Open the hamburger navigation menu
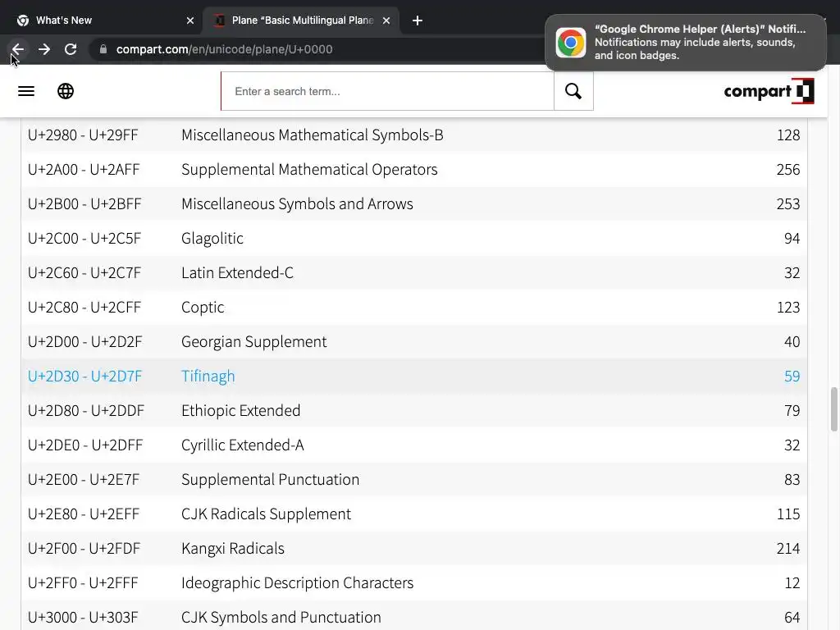Viewport: 840px width, 630px height. coord(26,91)
